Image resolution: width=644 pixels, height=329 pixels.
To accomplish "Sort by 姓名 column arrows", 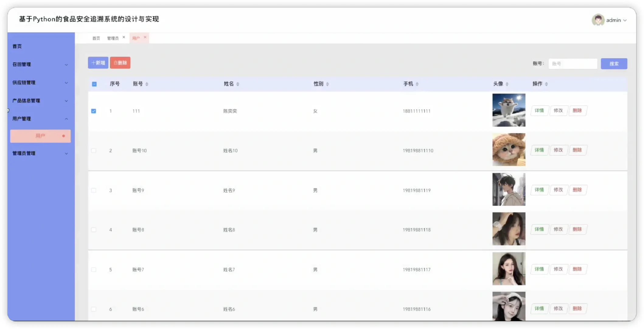I will (x=238, y=84).
